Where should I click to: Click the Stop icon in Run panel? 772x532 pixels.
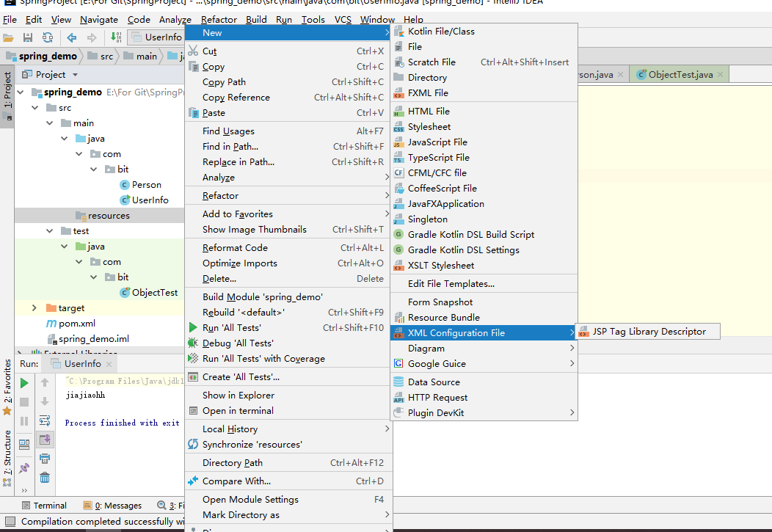point(24,402)
